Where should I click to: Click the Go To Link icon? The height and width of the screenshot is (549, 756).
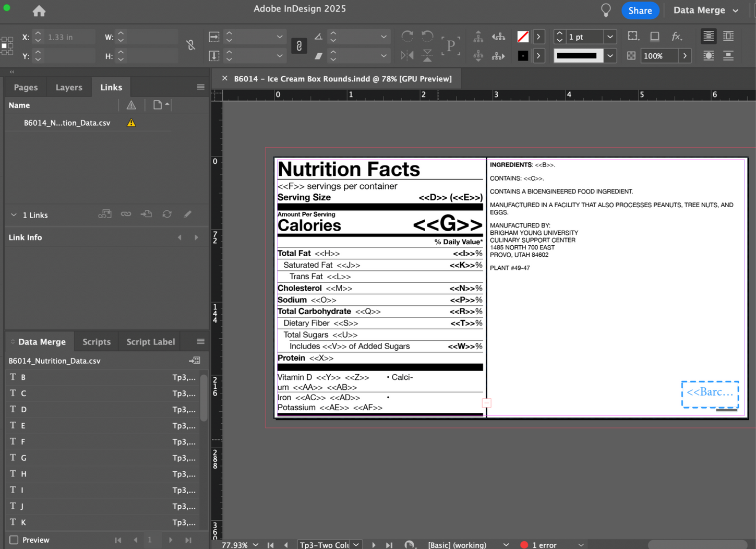coord(146,214)
